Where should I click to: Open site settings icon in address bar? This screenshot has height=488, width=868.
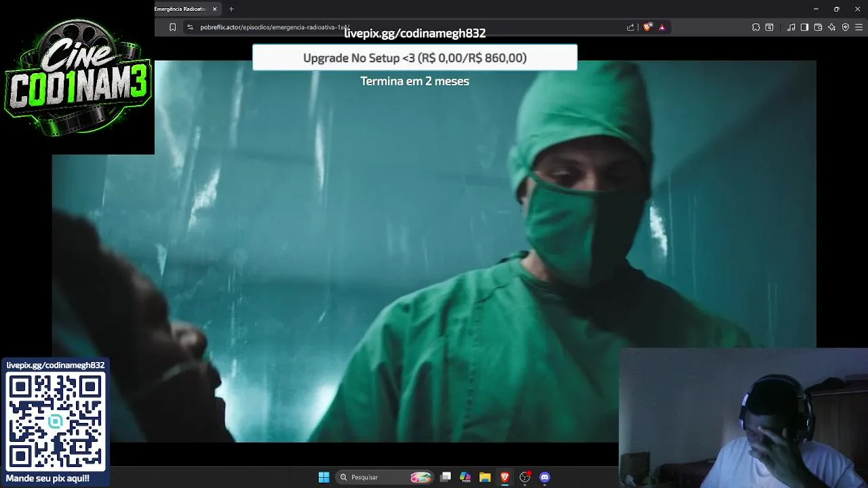pos(190,27)
